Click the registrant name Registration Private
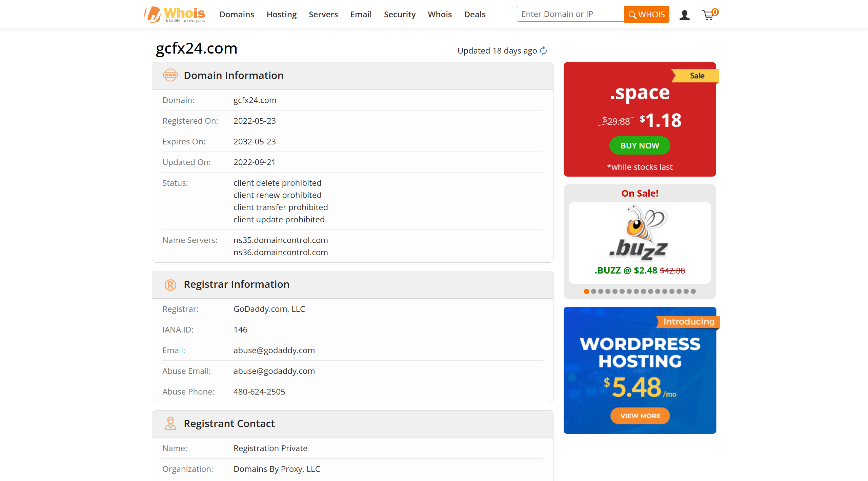Viewport: 868px width, 481px height. 270,448
